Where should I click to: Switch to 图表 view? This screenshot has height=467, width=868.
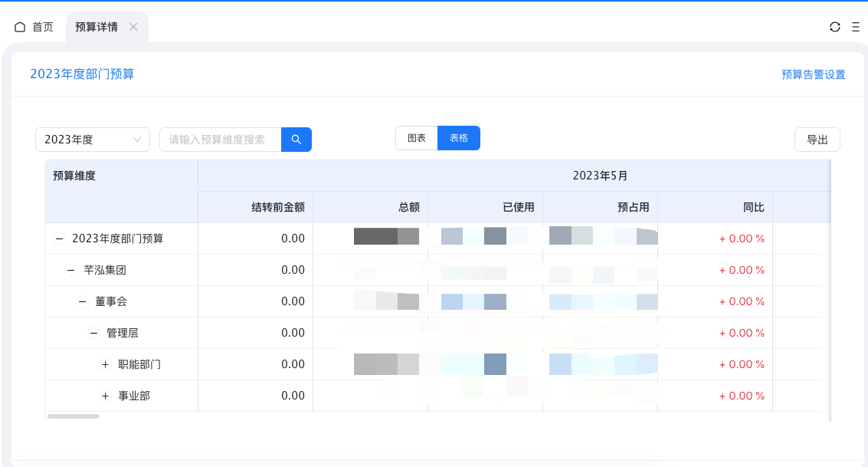(x=417, y=138)
